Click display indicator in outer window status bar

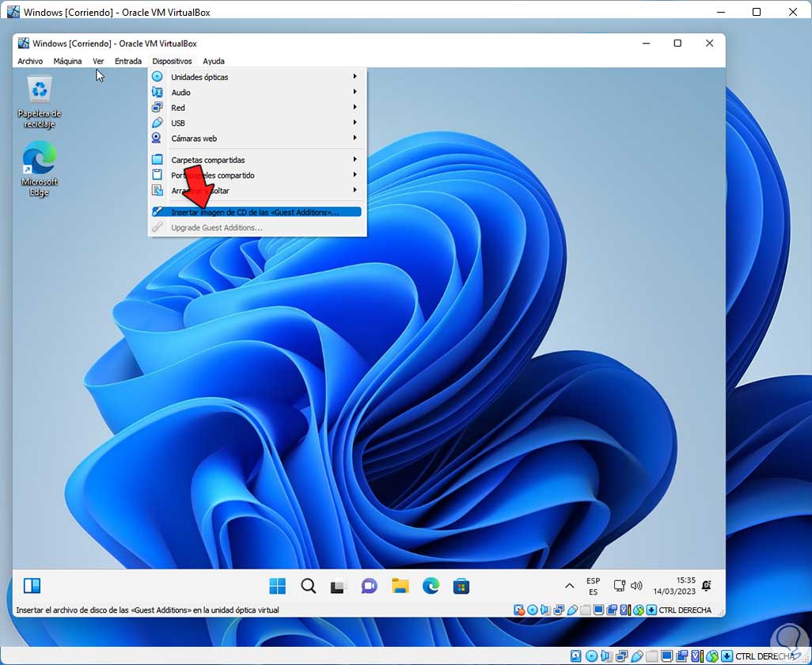pyautogui.click(x=666, y=656)
